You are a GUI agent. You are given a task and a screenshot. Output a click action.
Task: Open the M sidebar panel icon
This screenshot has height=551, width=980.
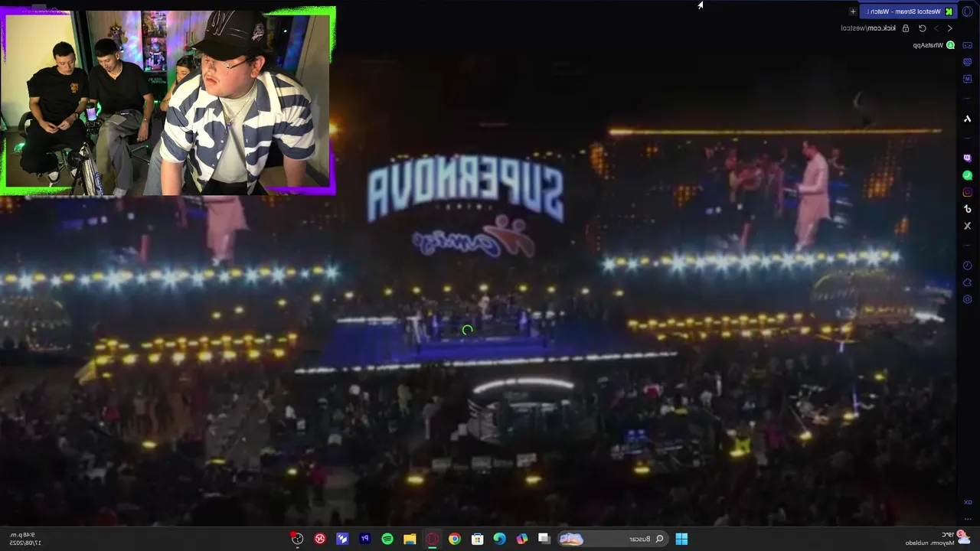coord(967,79)
